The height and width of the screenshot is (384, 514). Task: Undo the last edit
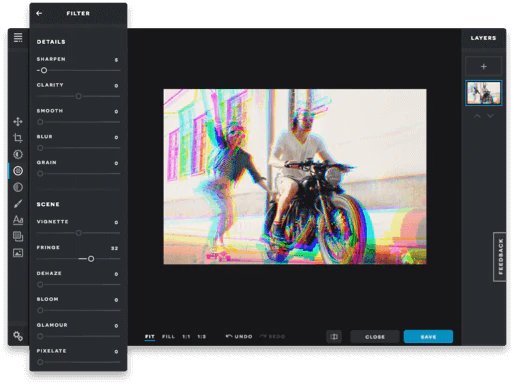[239, 336]
